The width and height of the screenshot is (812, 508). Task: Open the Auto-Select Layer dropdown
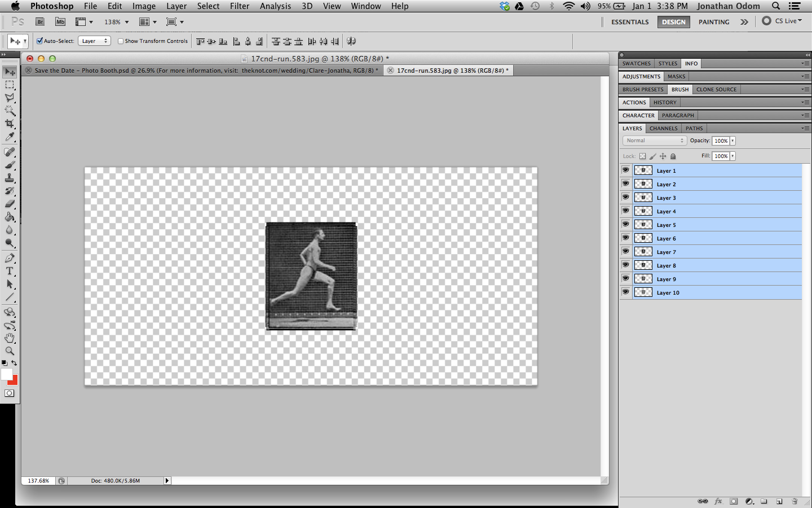(x=94, y=41)
